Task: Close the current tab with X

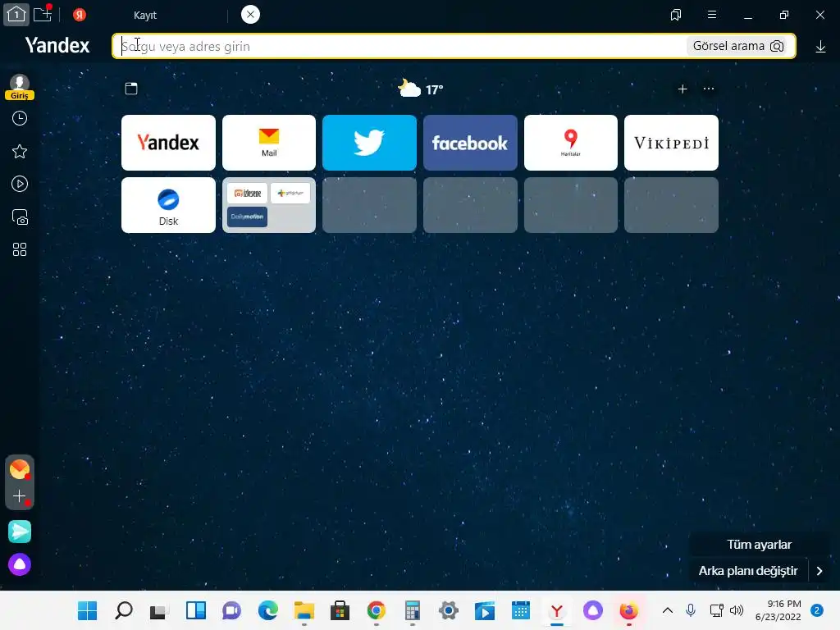Action: point(250,15)
